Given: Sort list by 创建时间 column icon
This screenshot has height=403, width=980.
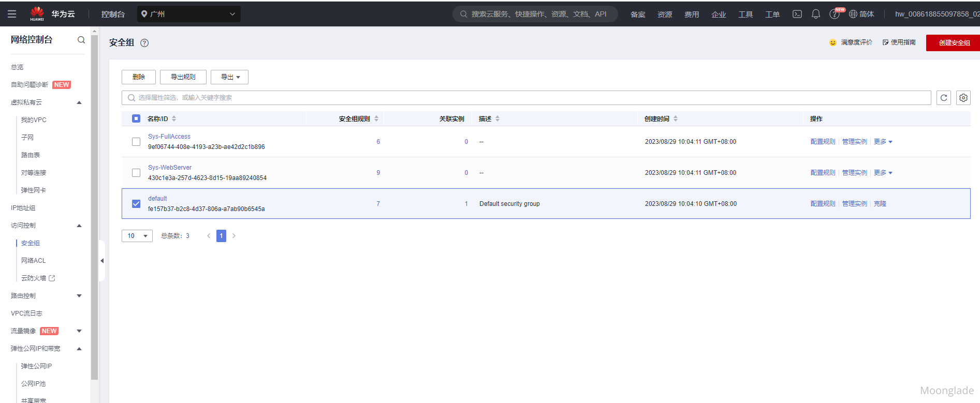Looking at the screenshot, I should pyautogui.click(x=676, y=119).
